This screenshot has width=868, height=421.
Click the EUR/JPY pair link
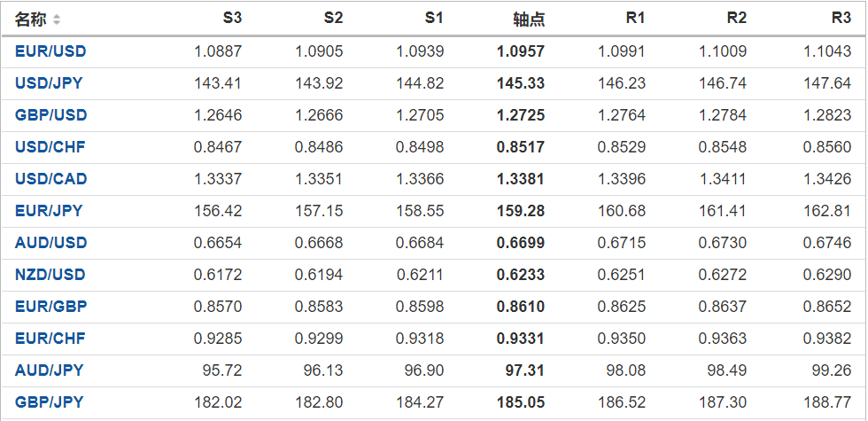coord(49,211)
